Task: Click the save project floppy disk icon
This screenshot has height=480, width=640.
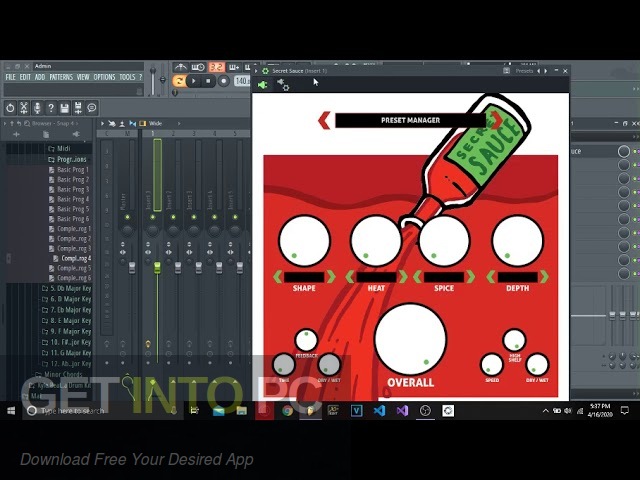Action: coord(64,108)
